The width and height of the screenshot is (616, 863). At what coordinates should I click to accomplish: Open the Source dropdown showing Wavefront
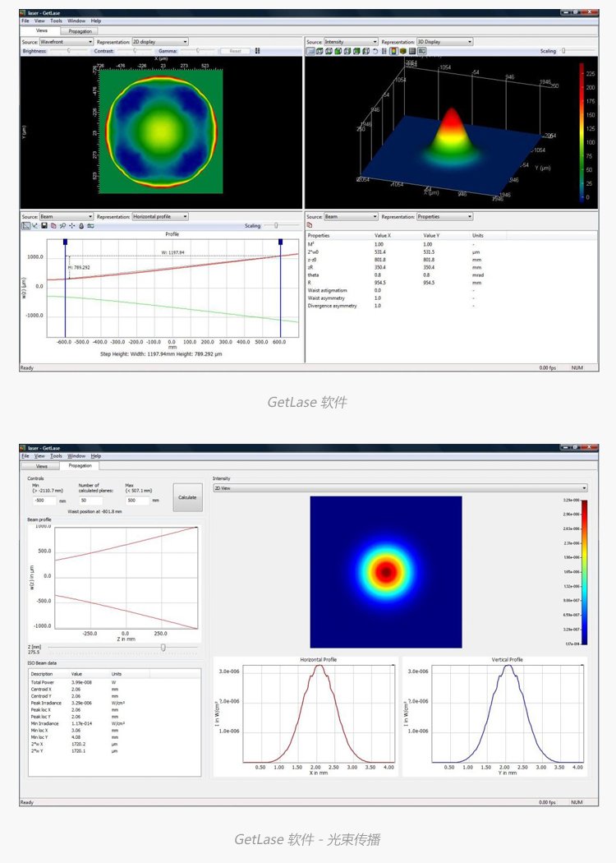[x=67, y=41]
